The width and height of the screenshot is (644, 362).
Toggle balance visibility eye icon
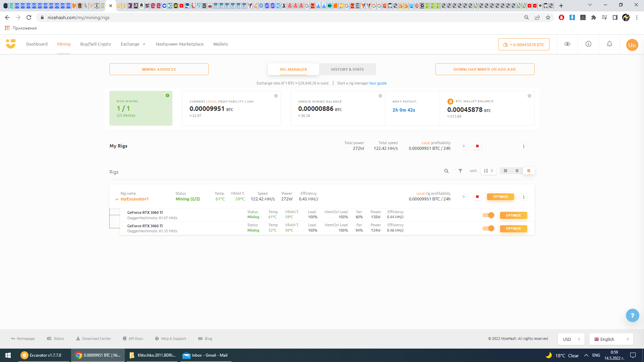pyautogui.click(x=567, y=44)
